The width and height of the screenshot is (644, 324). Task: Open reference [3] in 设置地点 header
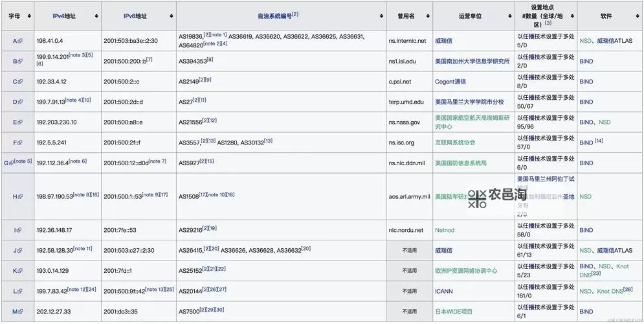(x=548, y=23)
